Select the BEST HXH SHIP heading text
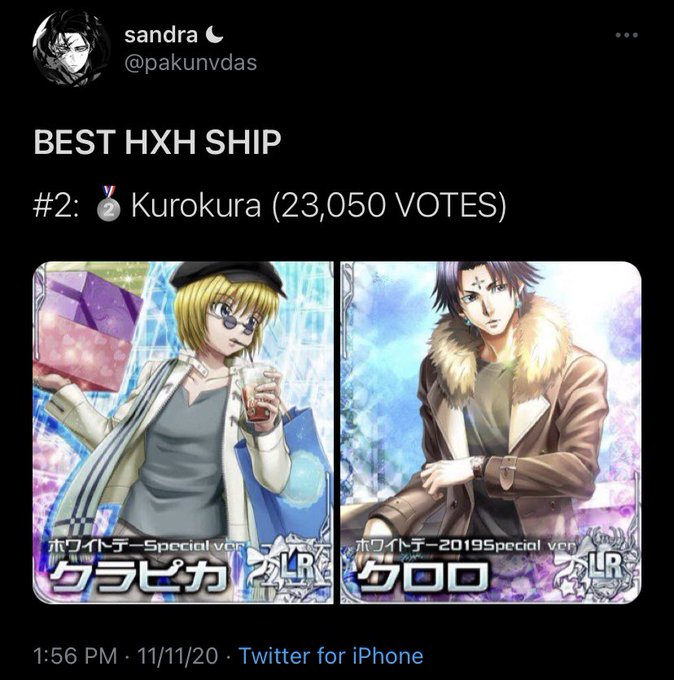 pos(157,142)
